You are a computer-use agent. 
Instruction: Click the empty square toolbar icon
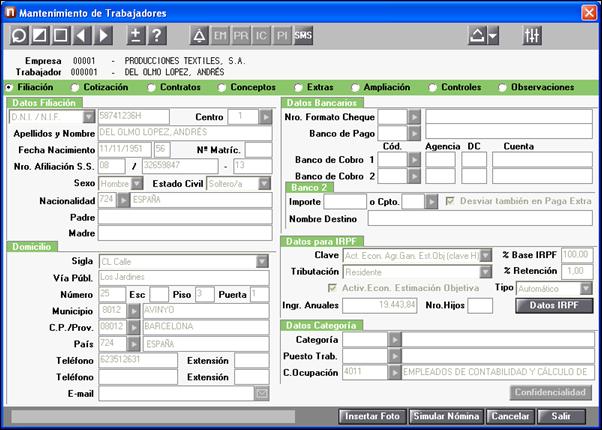click(x=61, y=36)
